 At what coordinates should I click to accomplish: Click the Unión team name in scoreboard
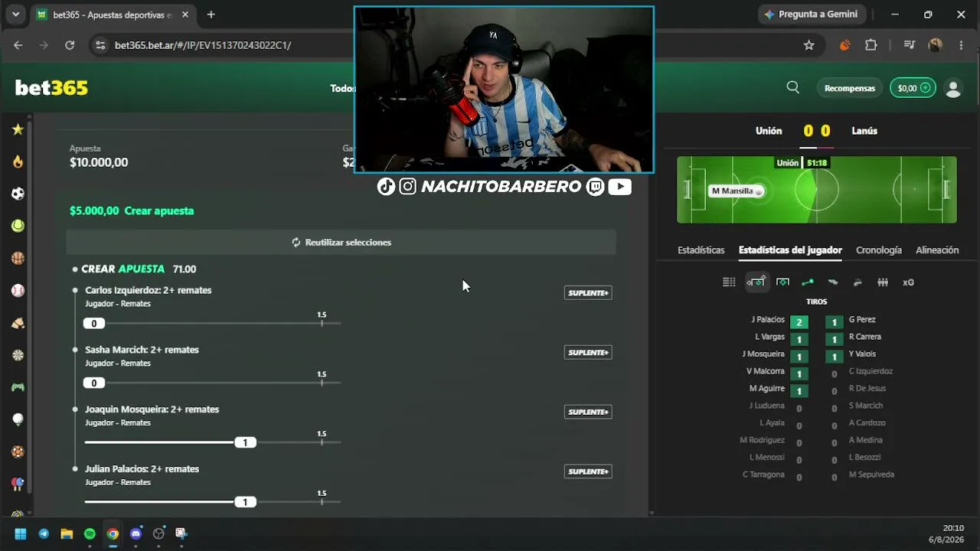(x=769, y=131)
